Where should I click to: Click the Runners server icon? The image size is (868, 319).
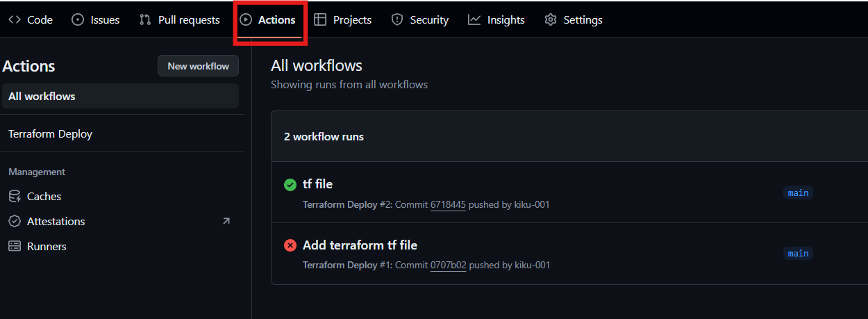pos(15,247)
